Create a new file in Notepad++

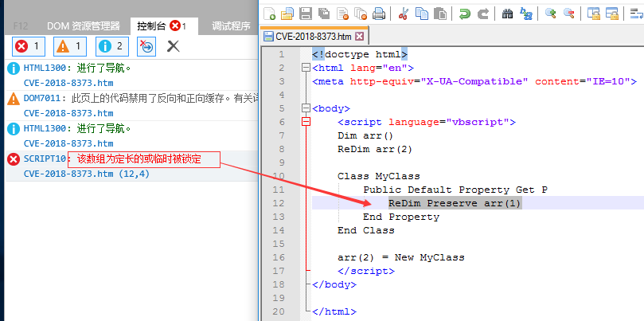269,14
